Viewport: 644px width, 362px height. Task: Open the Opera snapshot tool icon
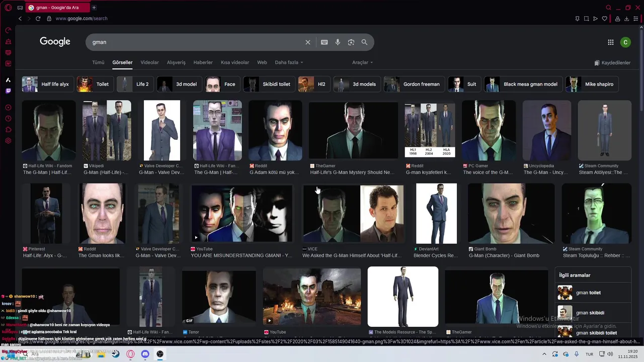[586, 19]
